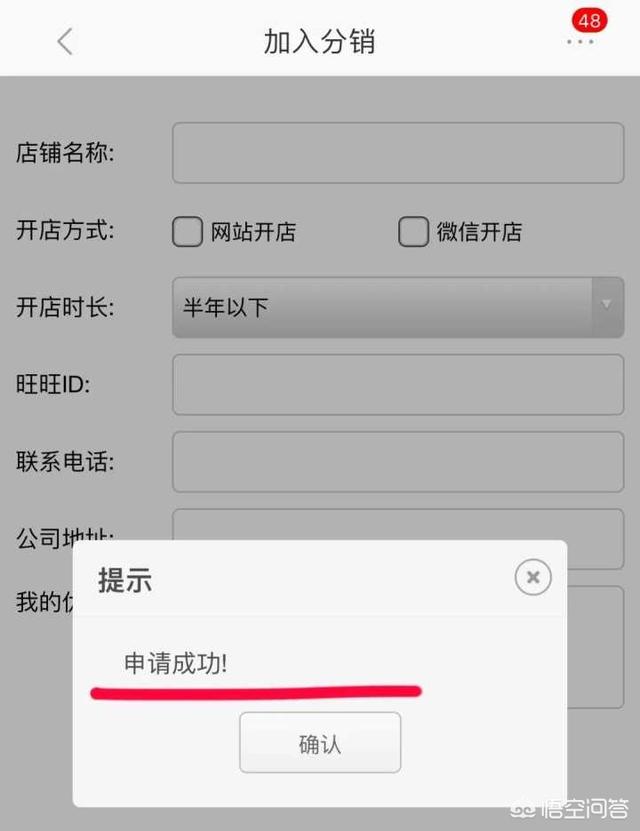Check the 微信开店 checkbox
The height and width of the screenshot is (831, 640).
(x=413, y=232)
